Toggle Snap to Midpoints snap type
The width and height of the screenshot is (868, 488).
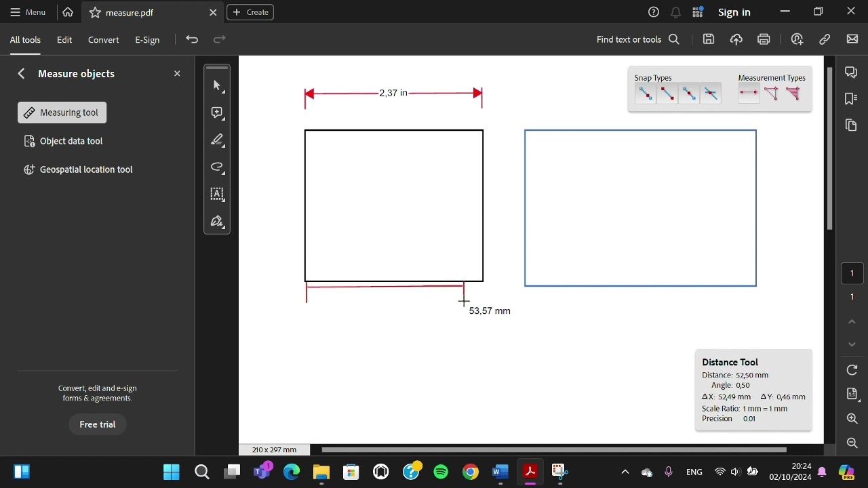point(689,94)
